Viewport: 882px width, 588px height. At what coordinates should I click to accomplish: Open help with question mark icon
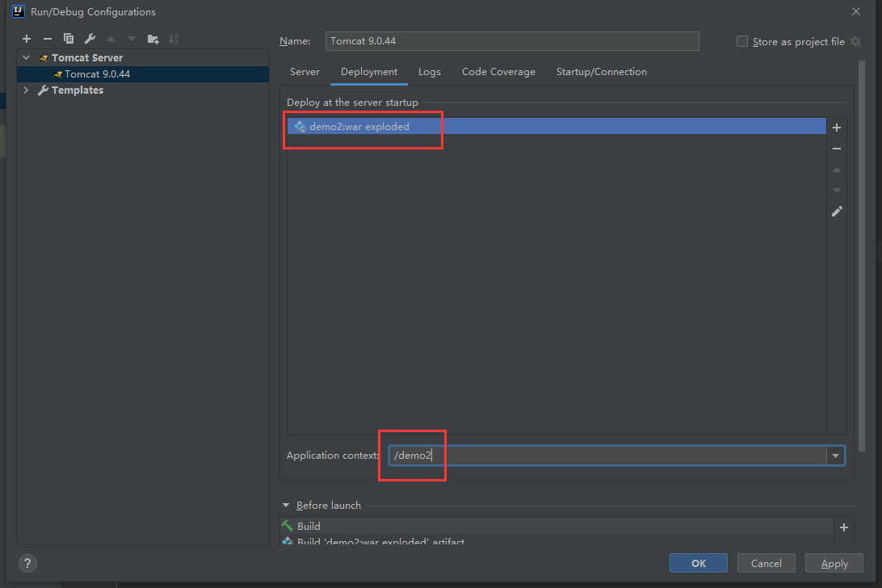[27, 563]
